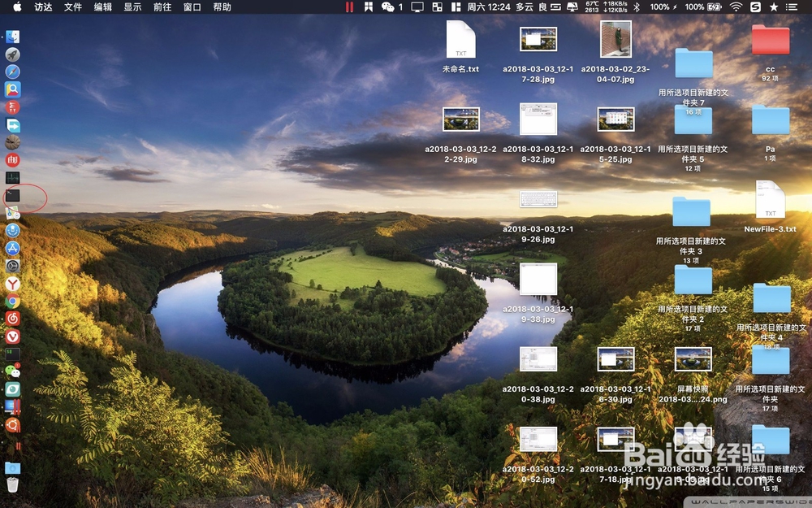The width and height of the screenshot is (812, 508).
Task: Open teal eye app icon in dock
Action: pyautogui.click(x=12, y=389)
